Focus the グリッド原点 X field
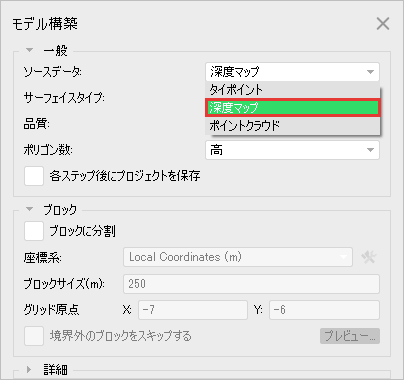The width and height of the screenshot is (404, 380). click(193, 310)
